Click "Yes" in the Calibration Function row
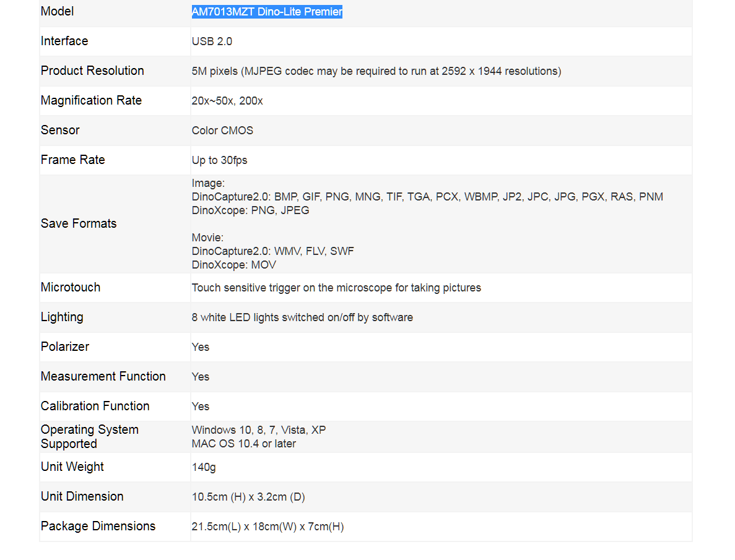Viewport: 735px width, 560px height. click(x=201, y=407)
